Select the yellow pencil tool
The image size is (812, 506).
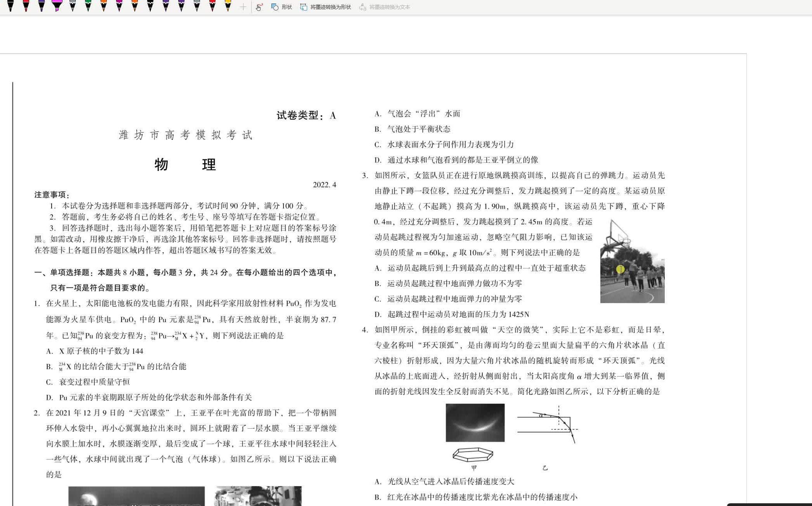click(x=228, y=6)
